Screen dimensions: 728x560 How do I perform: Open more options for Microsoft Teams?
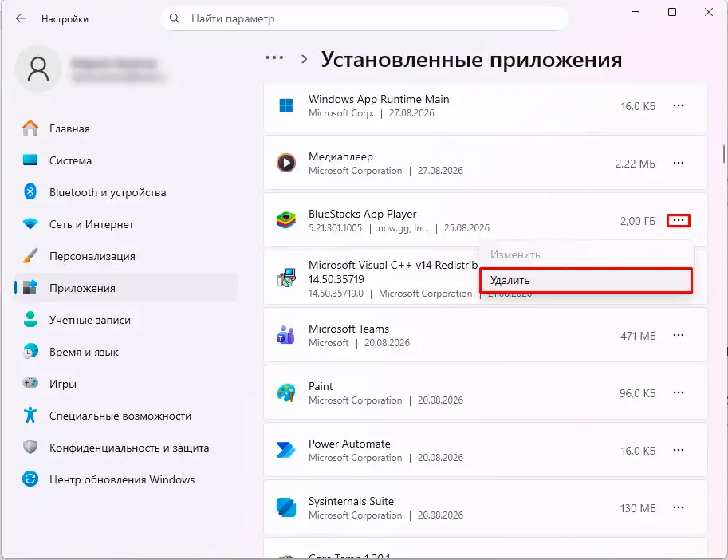pyautogui.click(x=679, y=335)
